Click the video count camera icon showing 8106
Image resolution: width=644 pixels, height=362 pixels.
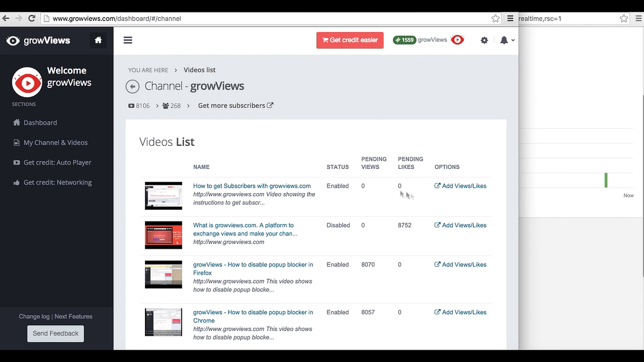(x=130, y=105)
